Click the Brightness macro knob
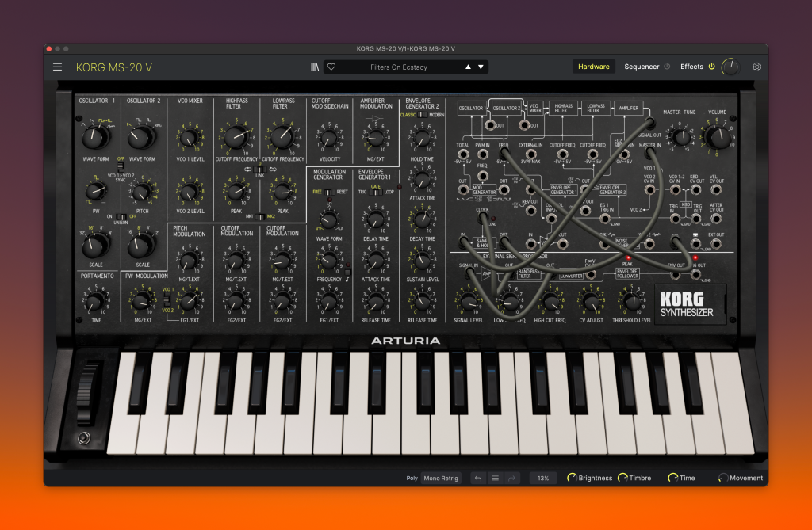This screenshot has width=812, height=530. 572,479
